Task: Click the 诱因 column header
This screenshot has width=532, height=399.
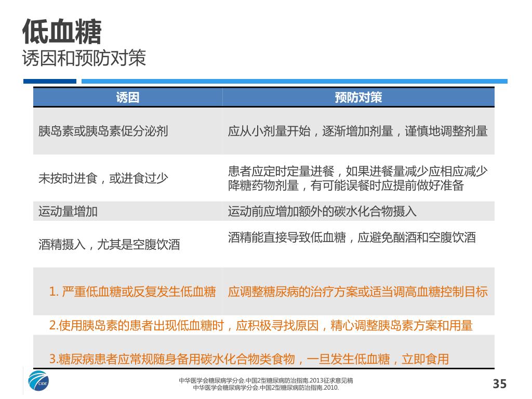Action: (128, 97)
